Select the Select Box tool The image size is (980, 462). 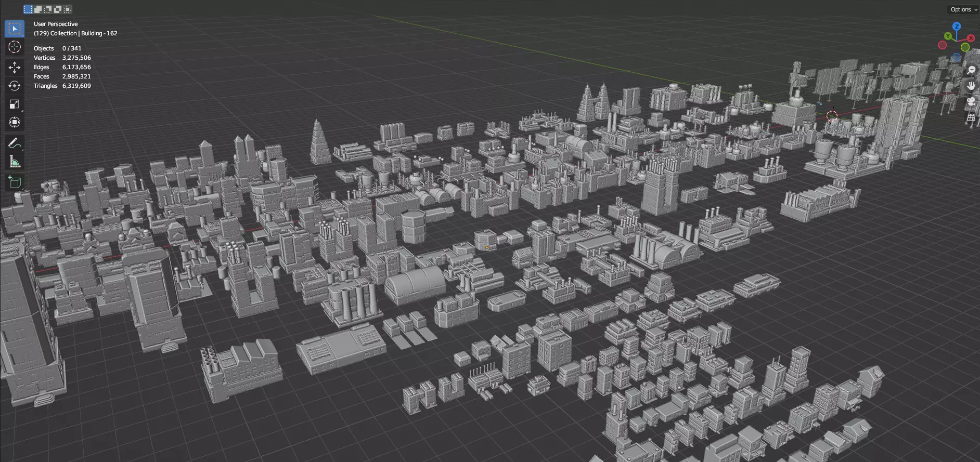tap(15, 28)
